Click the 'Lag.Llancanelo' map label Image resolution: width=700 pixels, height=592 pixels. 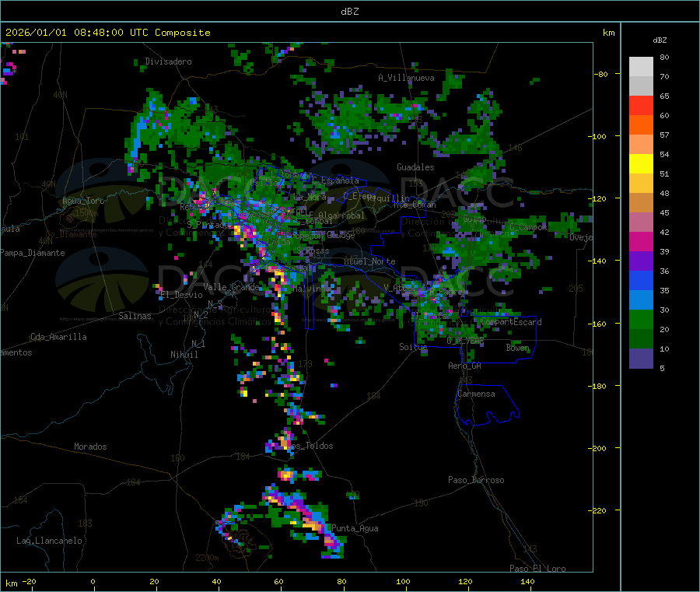50,541
